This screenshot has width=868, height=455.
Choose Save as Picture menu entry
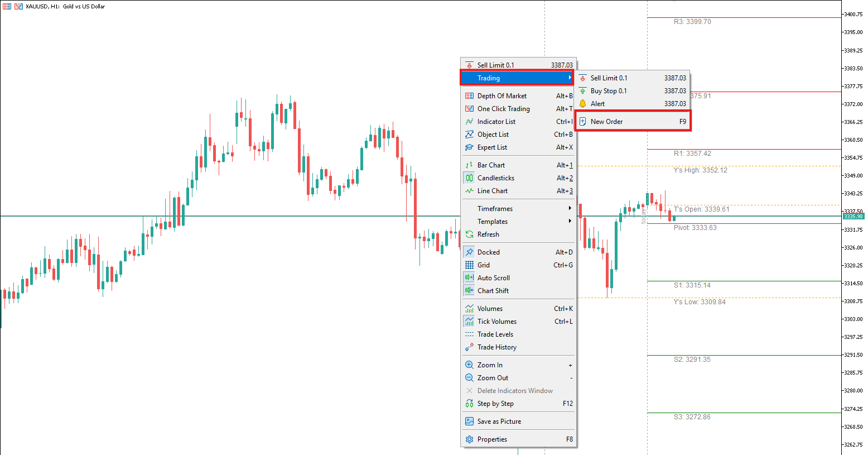click(x=499, y=422)
